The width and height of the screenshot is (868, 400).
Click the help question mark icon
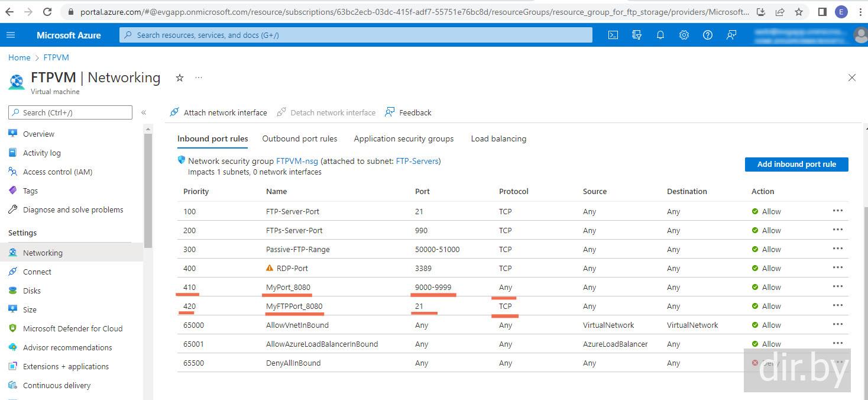pyautogui.click(x=708, y=35)
